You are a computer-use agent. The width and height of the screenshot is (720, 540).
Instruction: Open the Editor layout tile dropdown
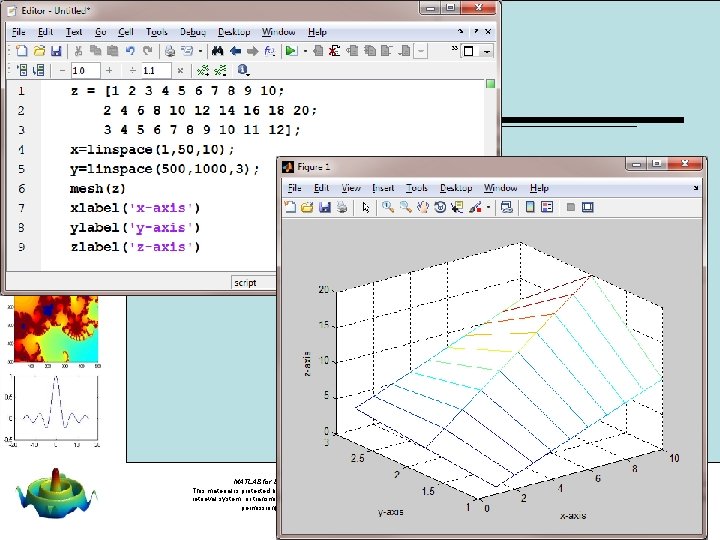click(x=487, y=51)
